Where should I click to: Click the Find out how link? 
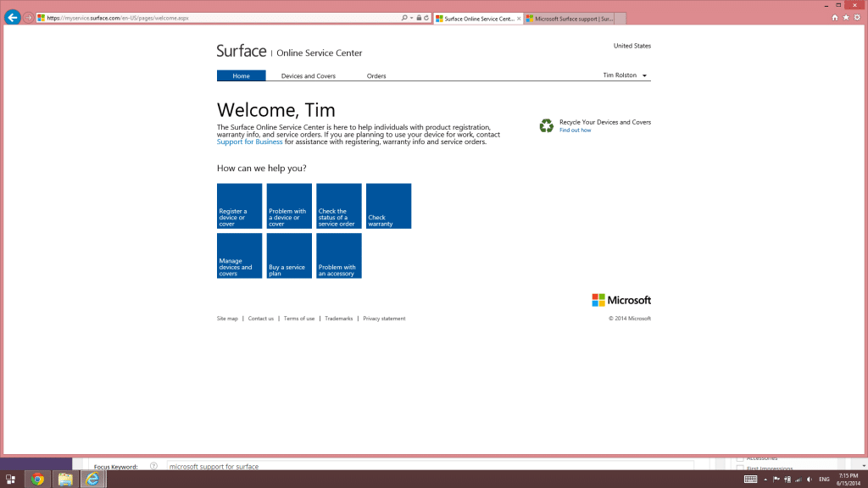(576, 130)
